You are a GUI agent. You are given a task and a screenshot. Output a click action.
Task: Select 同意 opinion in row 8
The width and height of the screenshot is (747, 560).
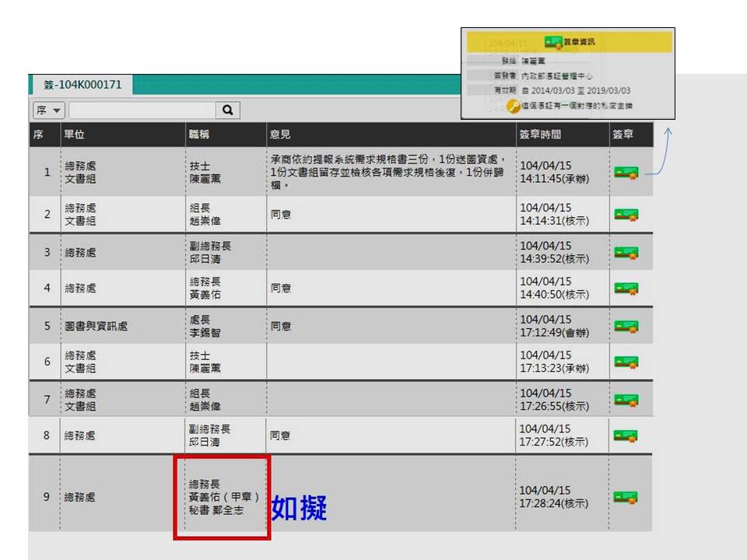click(280, 436)
